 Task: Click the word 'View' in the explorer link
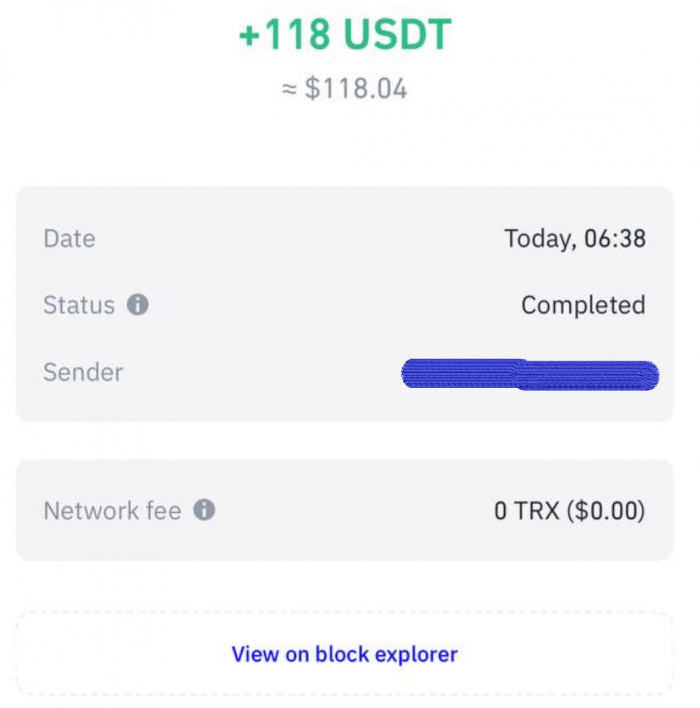(x=254, y=654)
